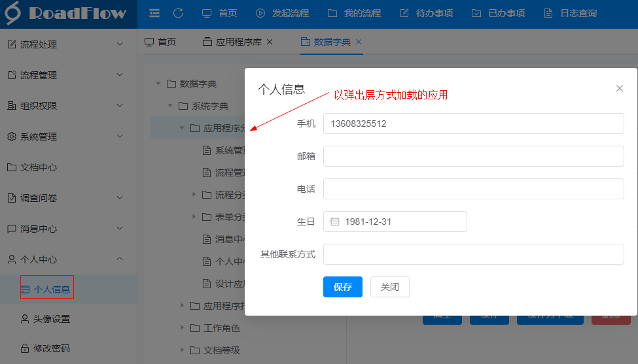Open 待办事项 in the top navigation
The height and width of the screenshot is (364, 638).
[x=427, y=14]
